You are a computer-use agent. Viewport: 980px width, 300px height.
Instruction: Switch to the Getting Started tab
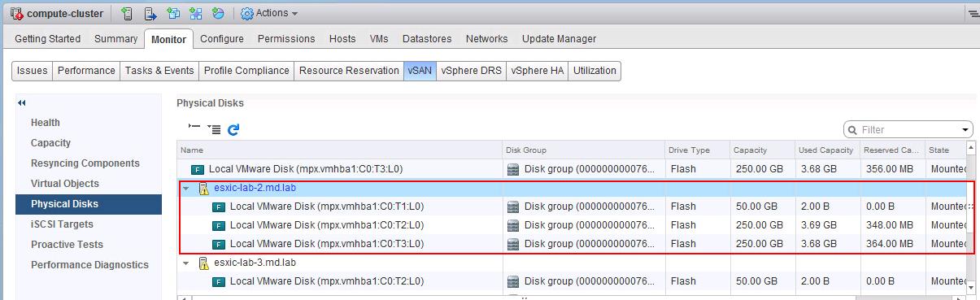pyautogui.click(x=47, y=38)
